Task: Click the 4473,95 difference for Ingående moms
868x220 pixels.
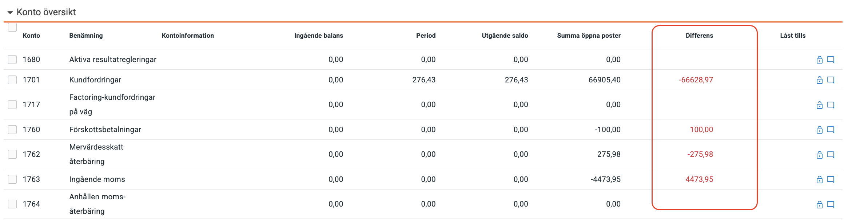Action: point(699,179)
